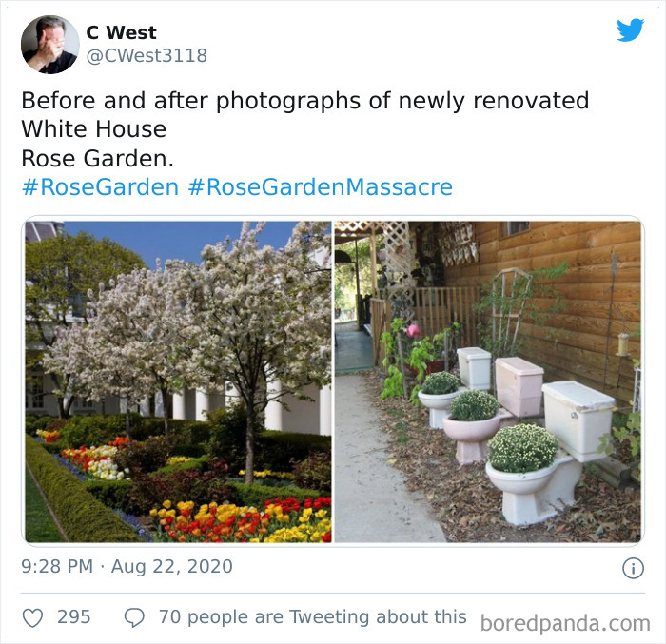Click the pink toilet planter in right photo

coord(494,410)
